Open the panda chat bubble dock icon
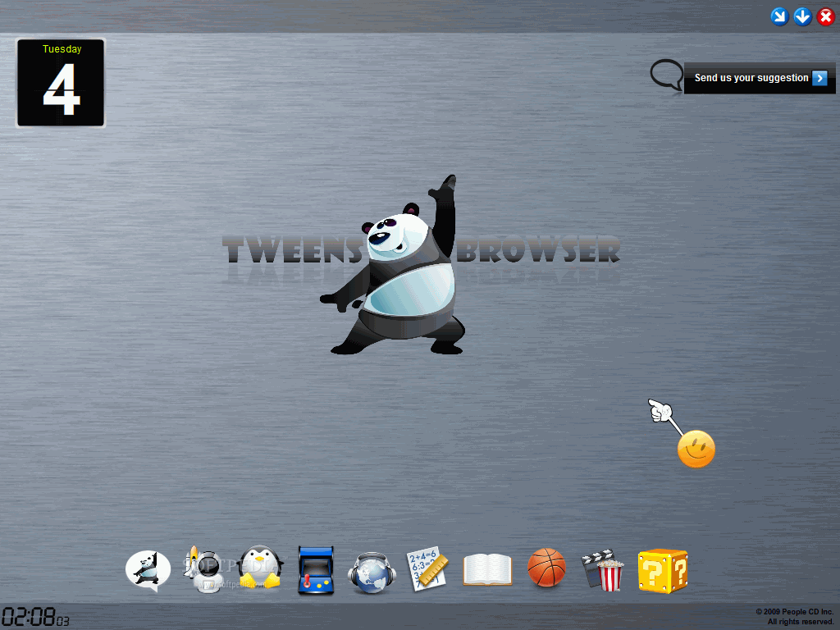 pyautogui.click(x=148, y=571)
